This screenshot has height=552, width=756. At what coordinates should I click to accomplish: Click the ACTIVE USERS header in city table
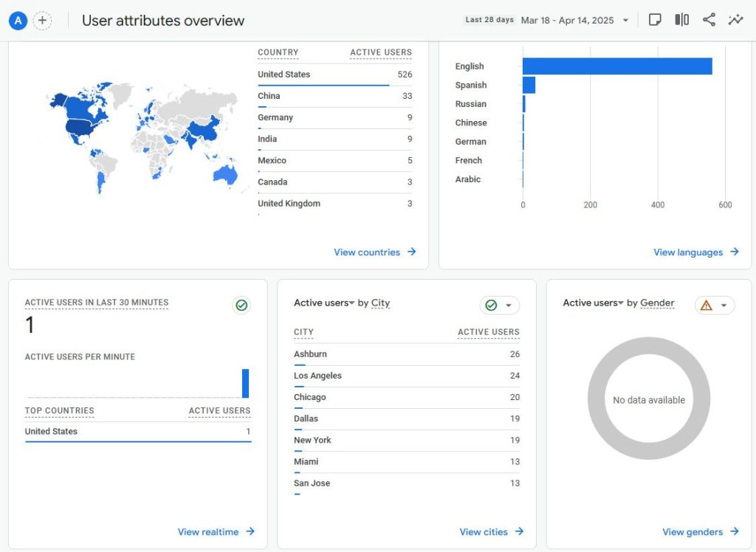point(489,331)
